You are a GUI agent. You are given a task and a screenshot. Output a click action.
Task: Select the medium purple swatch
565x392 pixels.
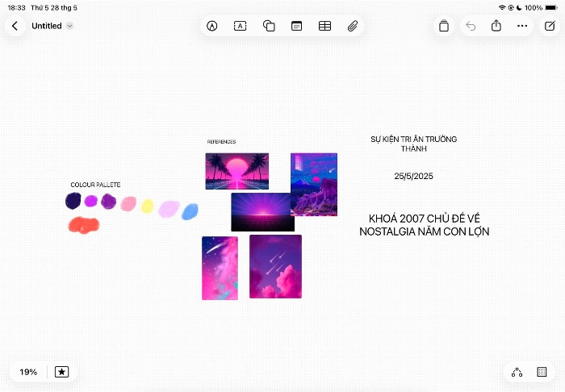pos(108,201)
